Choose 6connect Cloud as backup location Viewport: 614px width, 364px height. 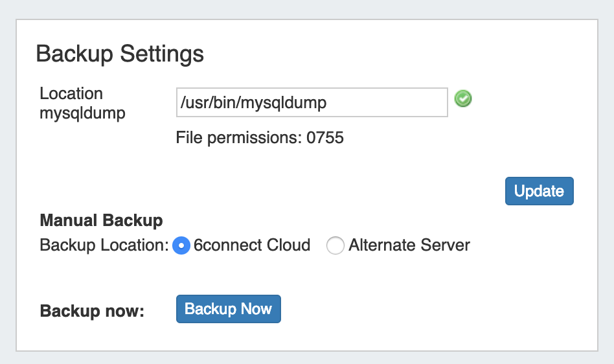click(182, 245)
